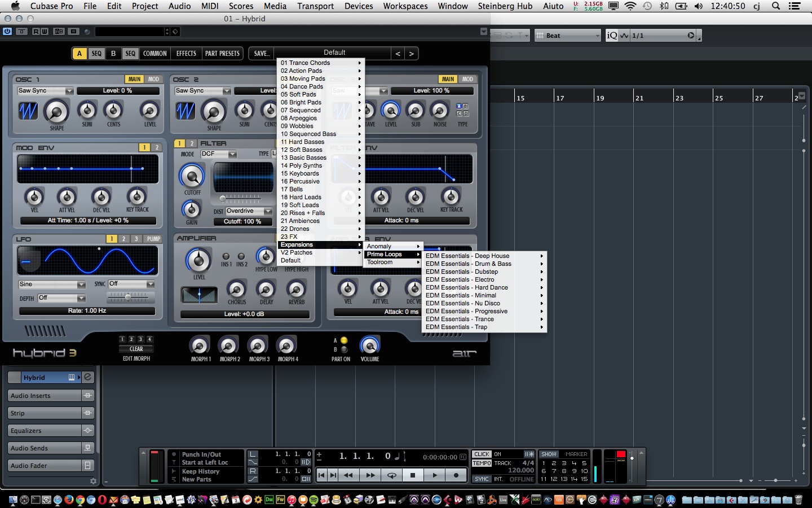Open Hybrid instrument editor with the 'e' icon
The height and width of the screenshot is (508, 812).
(x=88, y=377)
